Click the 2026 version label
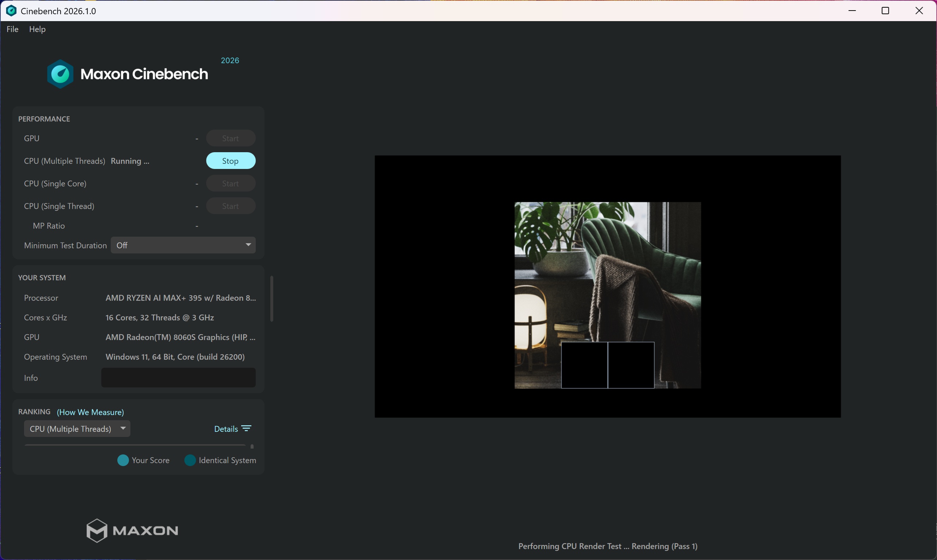937x560 pixels. tap(230, 60)
